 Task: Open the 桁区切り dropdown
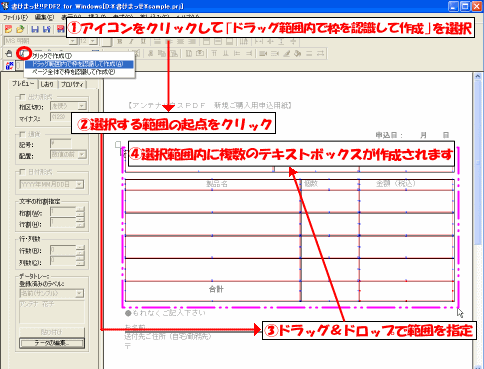82,106
